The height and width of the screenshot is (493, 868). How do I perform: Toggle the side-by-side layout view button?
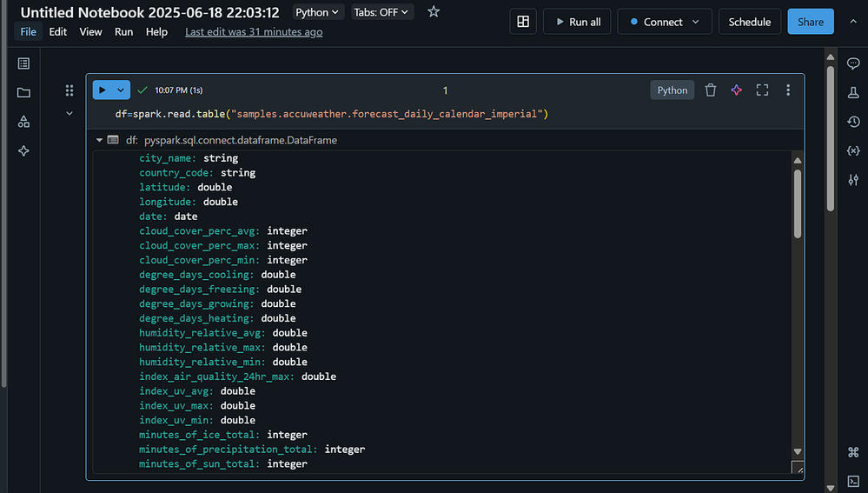(522, 22)
